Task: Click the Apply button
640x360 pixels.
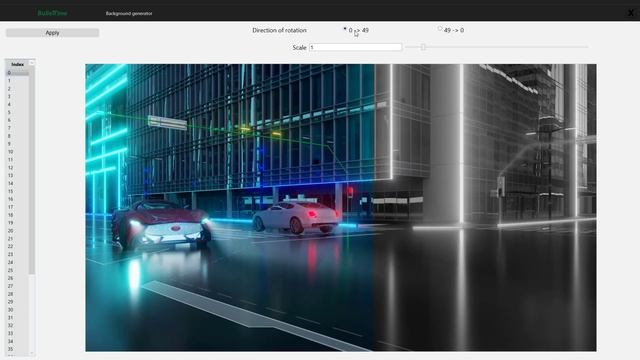Action: 52,33
